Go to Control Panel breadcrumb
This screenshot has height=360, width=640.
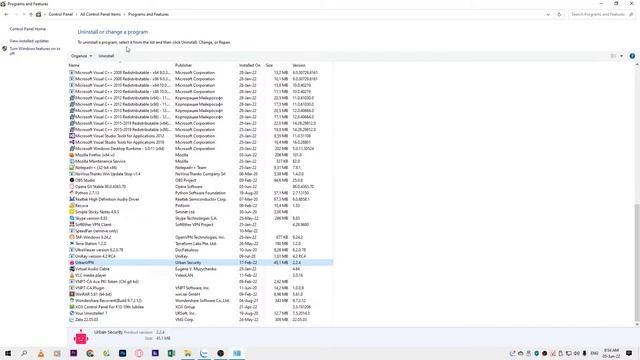tap(60, 14)
